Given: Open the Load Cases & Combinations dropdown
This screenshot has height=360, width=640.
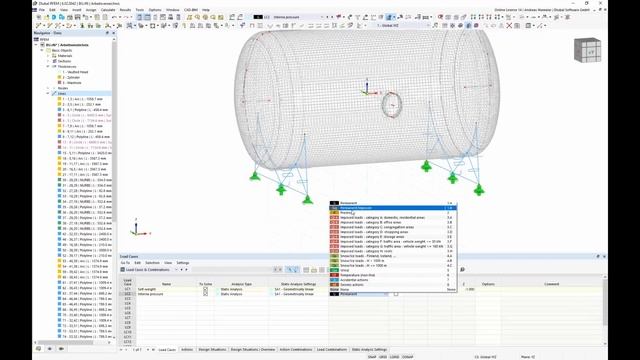Looking at the screenshot, I should 176,270.
